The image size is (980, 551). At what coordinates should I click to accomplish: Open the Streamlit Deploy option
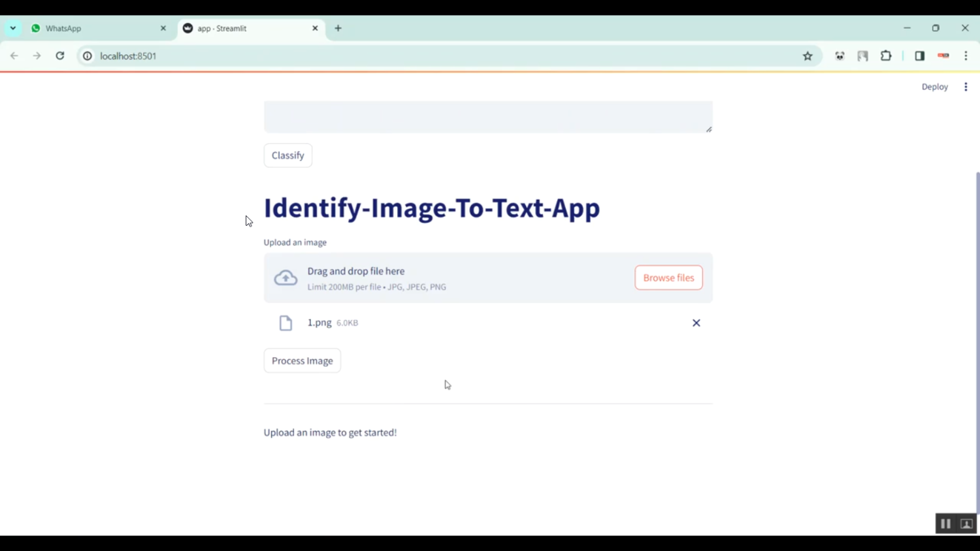click(x=934, y=87)
